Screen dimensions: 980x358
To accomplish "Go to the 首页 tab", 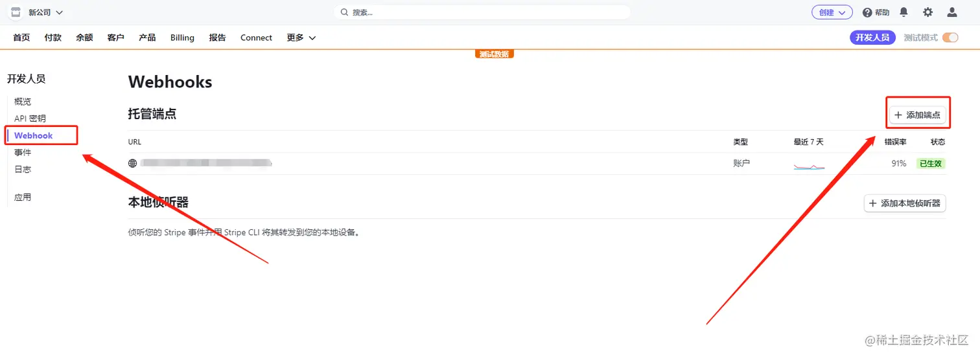I will [x=21, y=38].
